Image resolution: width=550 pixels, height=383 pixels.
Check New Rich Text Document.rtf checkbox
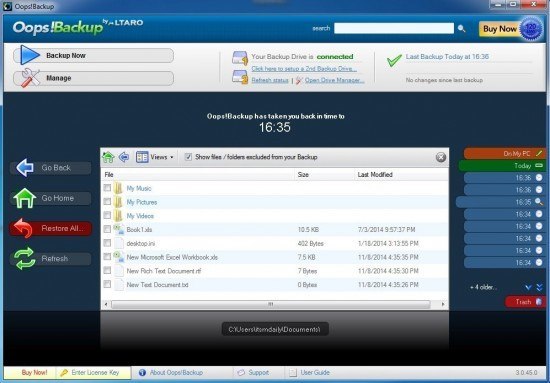pyautogui.click(x=107, y=270)
